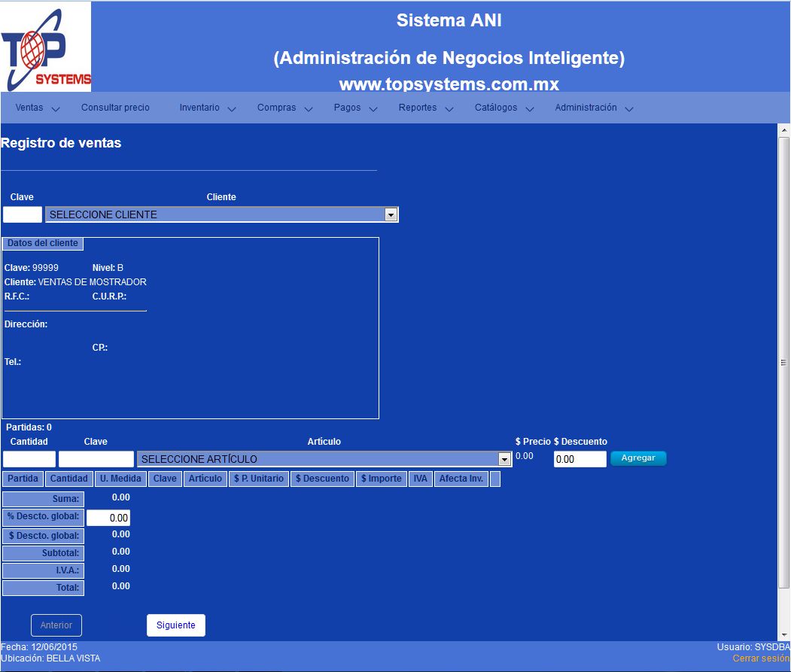Open Consultar precio page
Viewport: 791px width, 672px height.
point(115,108)
